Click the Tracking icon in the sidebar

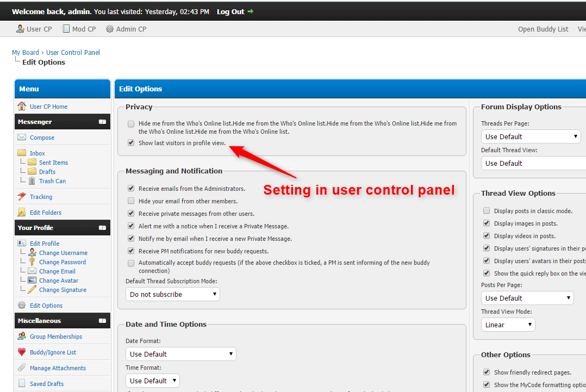(22, 197)
